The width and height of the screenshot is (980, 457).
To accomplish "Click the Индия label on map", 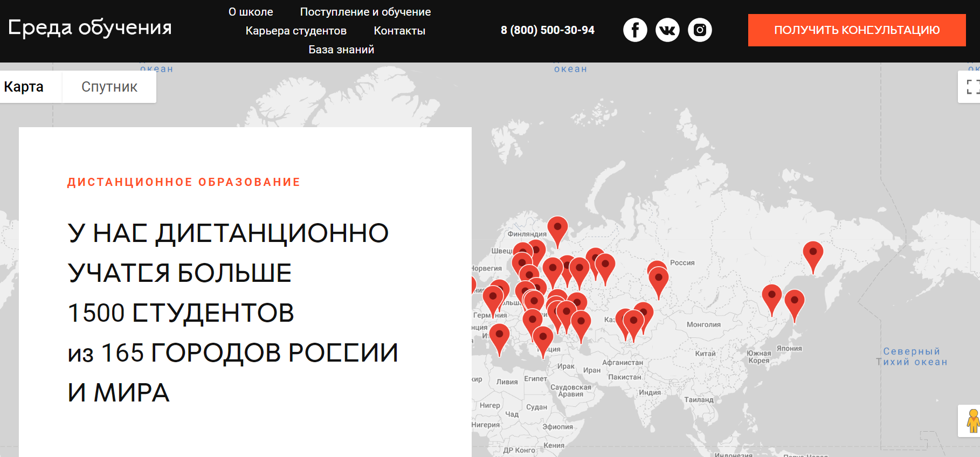I will click(650, 392).
